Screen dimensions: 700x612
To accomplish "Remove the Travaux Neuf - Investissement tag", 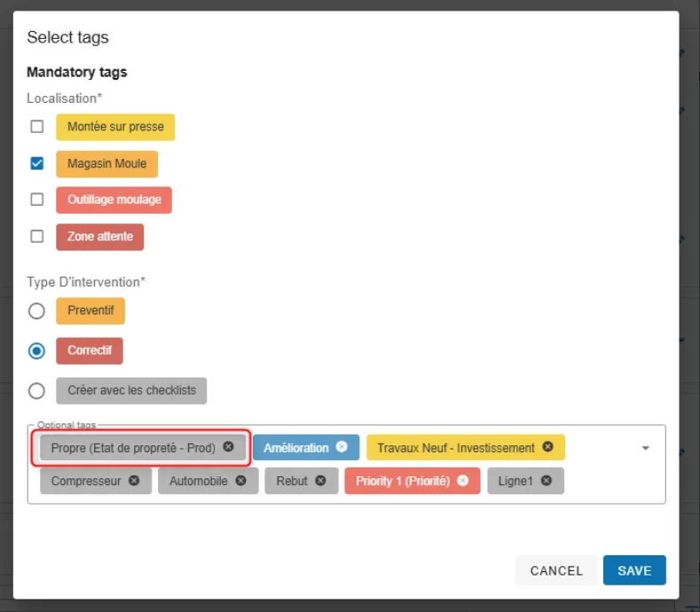I will tap(547, 447).
